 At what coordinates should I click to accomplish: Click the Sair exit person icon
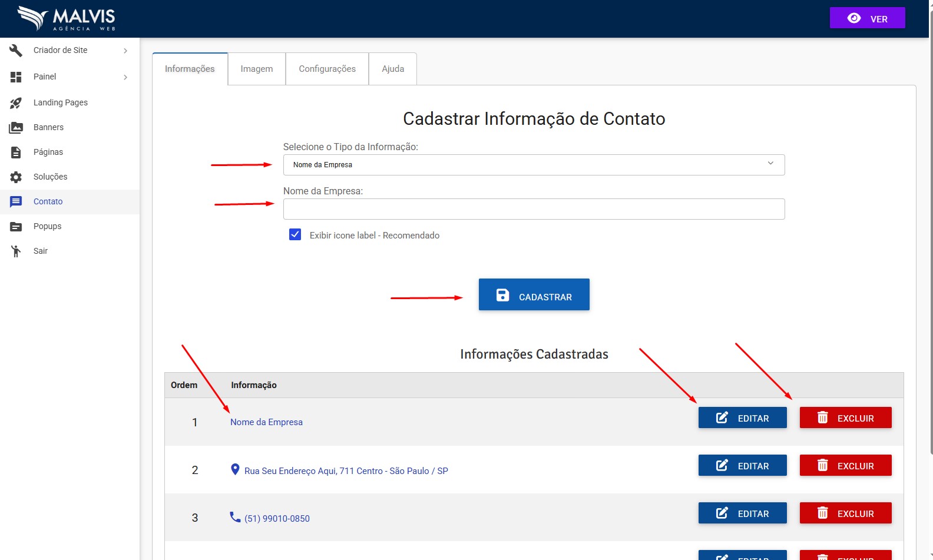coord(16,251)
